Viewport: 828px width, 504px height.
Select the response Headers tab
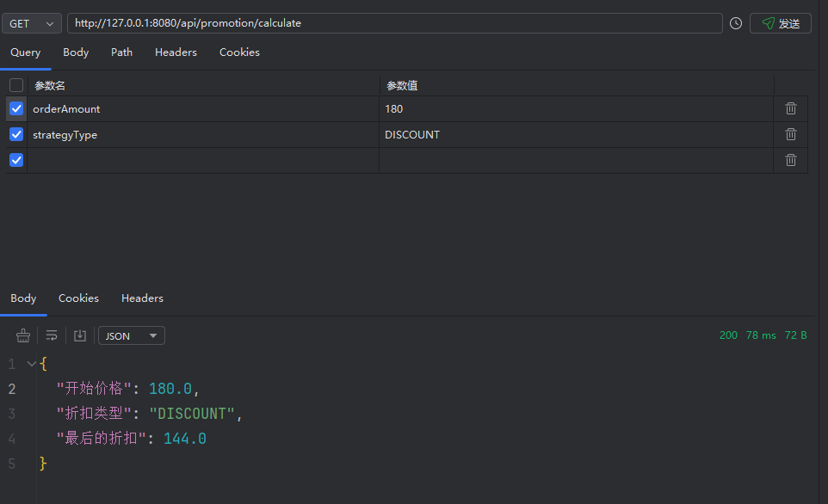coord(143,298)
